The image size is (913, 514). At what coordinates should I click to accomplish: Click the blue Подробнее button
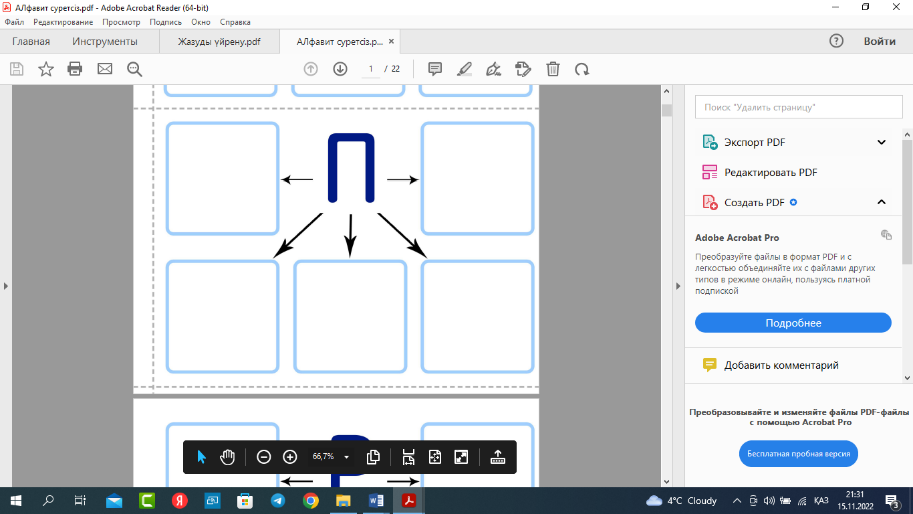click(x=793, y=323)
